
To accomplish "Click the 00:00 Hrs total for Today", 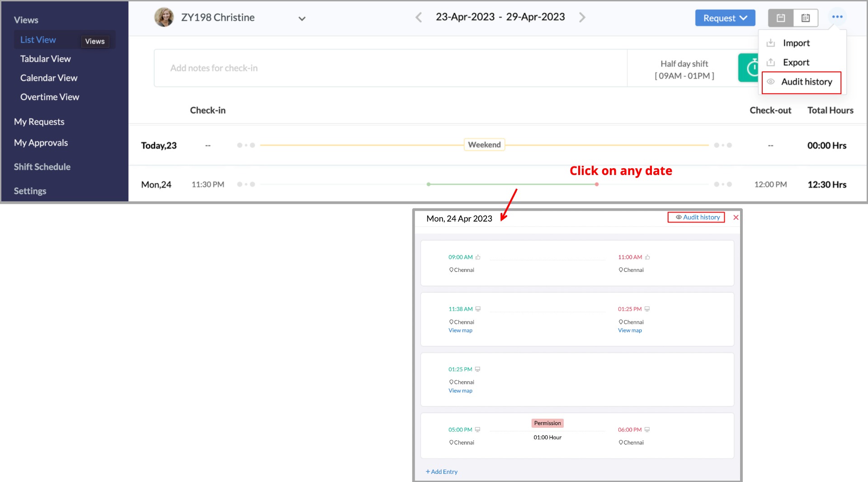I will click(x=827, y=146).
